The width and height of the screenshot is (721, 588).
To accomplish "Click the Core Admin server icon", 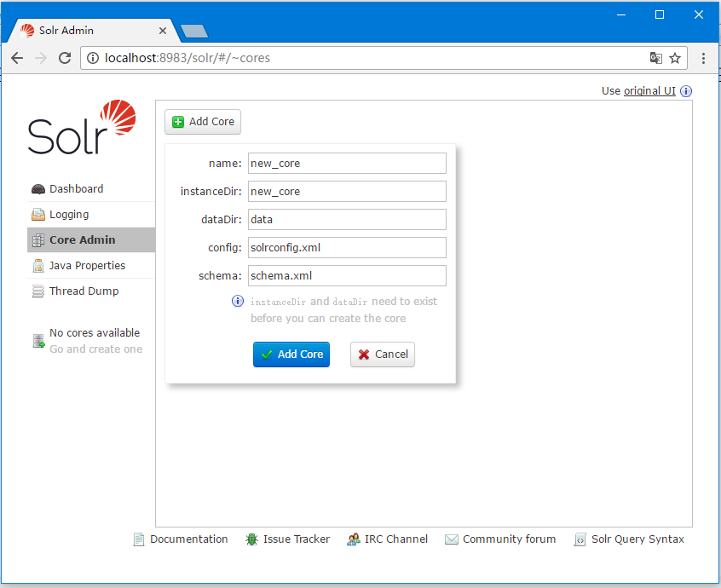I will point(37,240).
